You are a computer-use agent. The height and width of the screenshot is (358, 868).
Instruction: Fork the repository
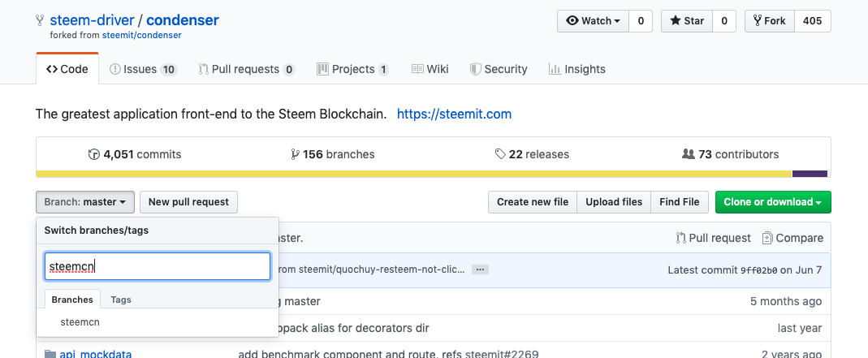coord(770,21)
